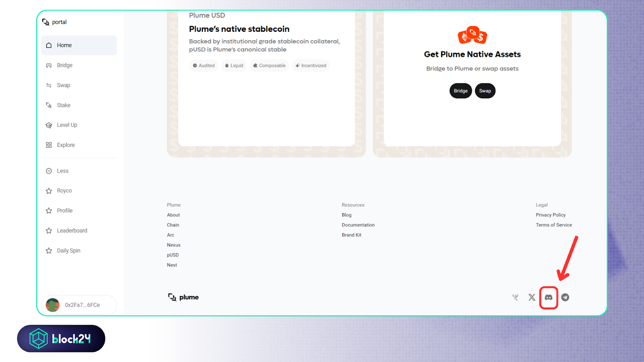This screenshot has width=644, height=362.
Task: Open the Leaderboard sidebar item
Action: pyautogui.click(x=72, y=230)
